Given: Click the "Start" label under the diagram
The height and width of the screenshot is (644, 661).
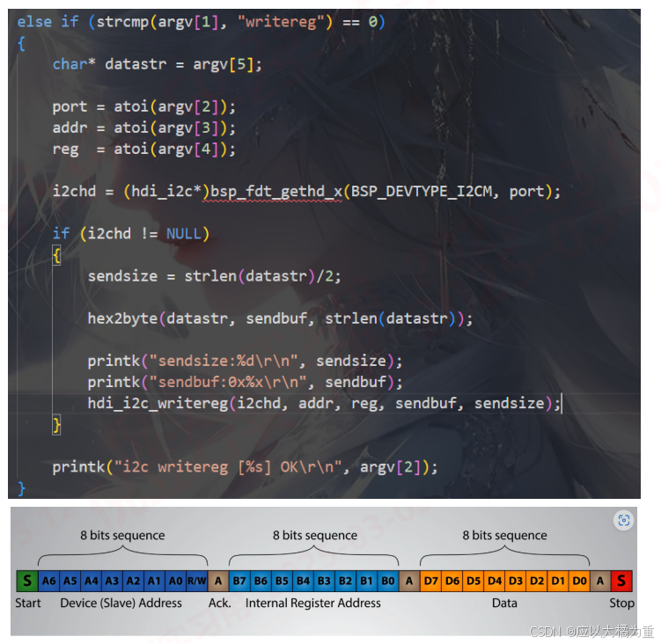Looking at the screenshot, I should tap(28, 604).
